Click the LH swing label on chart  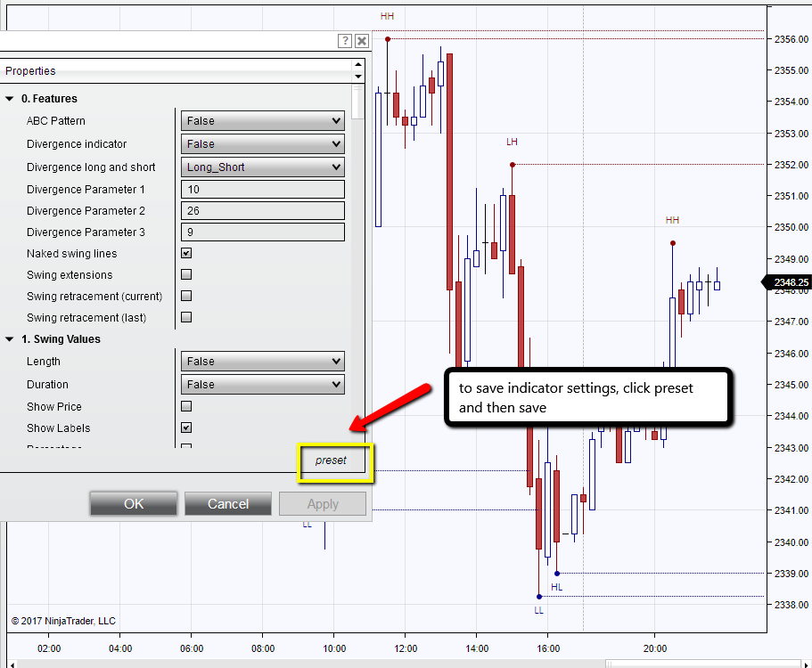coord(512,142)
